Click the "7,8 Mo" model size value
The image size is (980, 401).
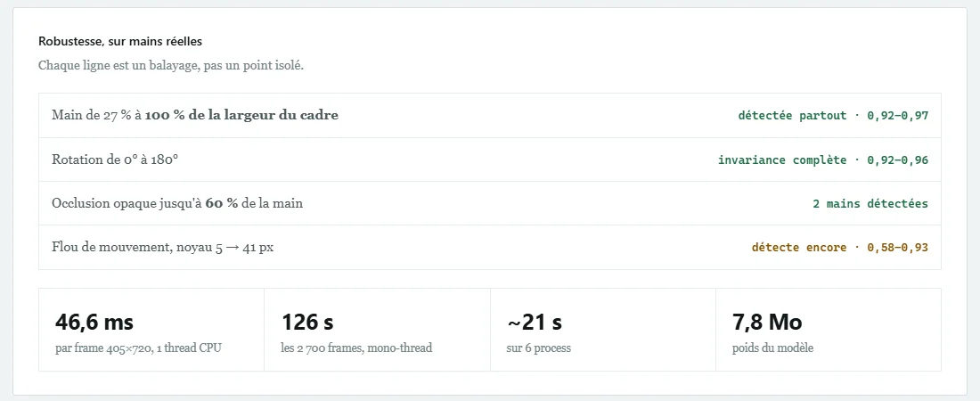click(767, 323)
